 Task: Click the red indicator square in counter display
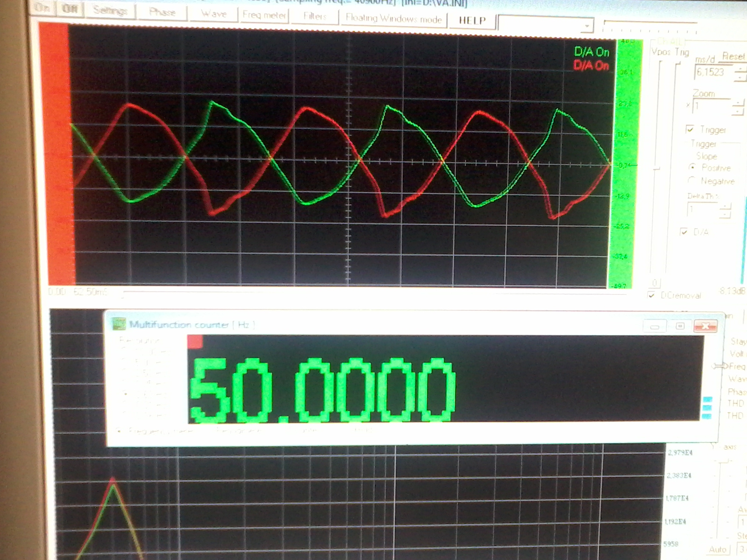[195, 342]
